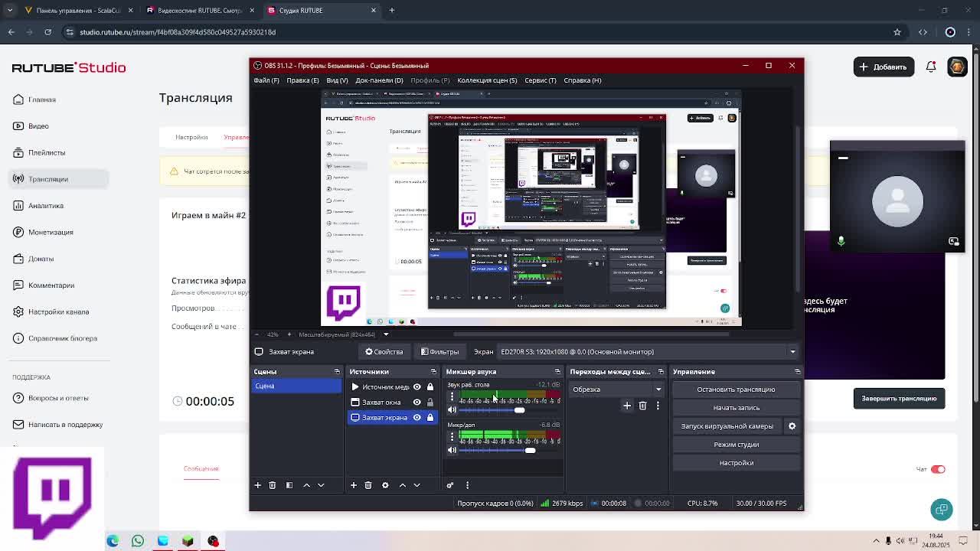Unlock the Захват экрана source
The image size is (980, 551).
430,418
